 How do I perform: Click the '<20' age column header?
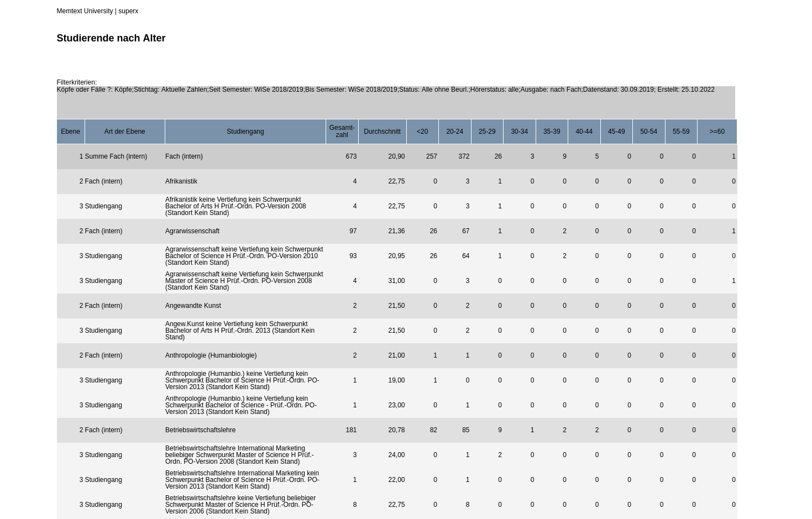422,132
